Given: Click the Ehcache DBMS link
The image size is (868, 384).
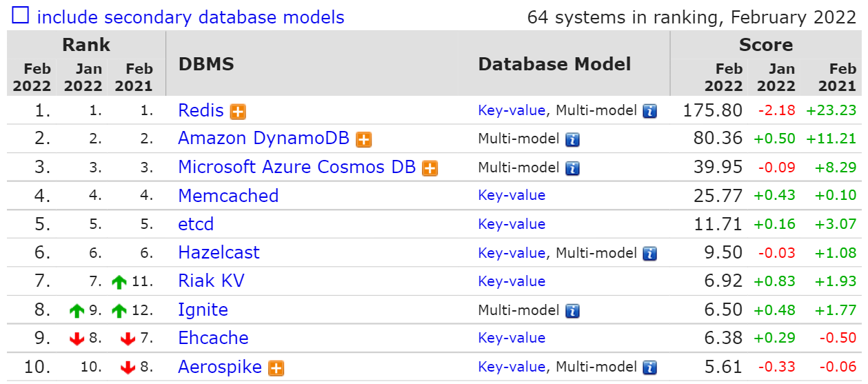Looking at the screenshot, I should click(x=213, y=338).
